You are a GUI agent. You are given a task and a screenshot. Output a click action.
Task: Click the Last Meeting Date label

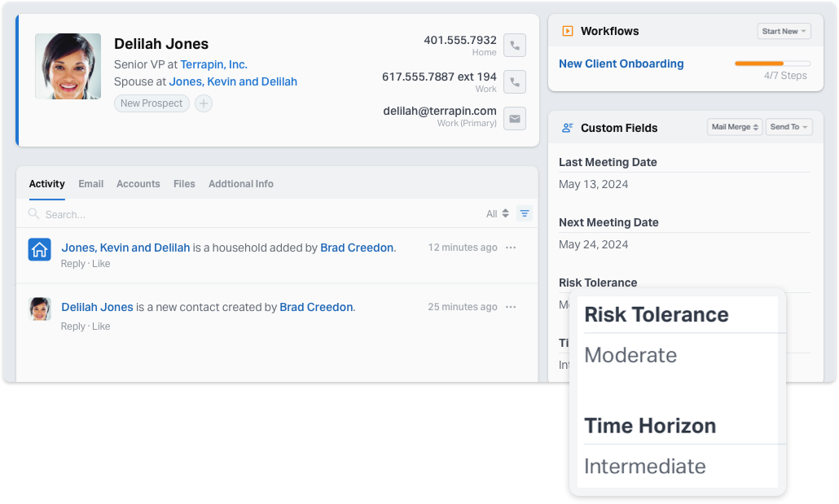(x=608, y=162)
